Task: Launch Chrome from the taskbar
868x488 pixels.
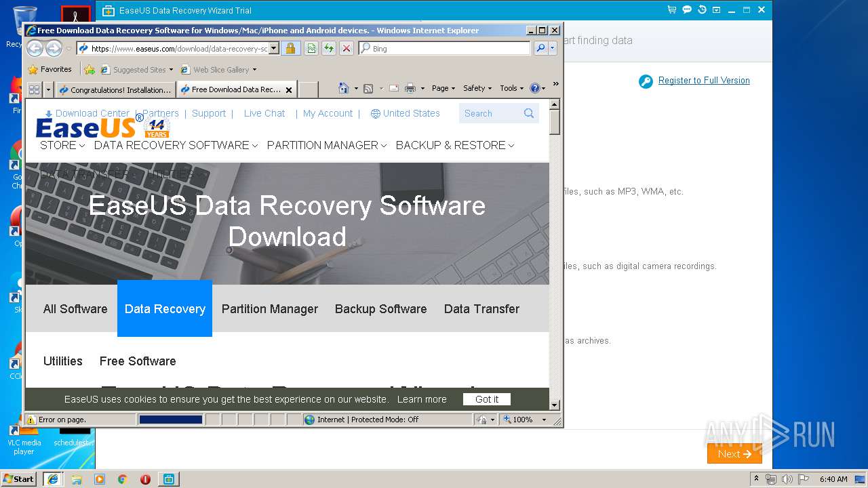Action: click(x=122, y=479)
